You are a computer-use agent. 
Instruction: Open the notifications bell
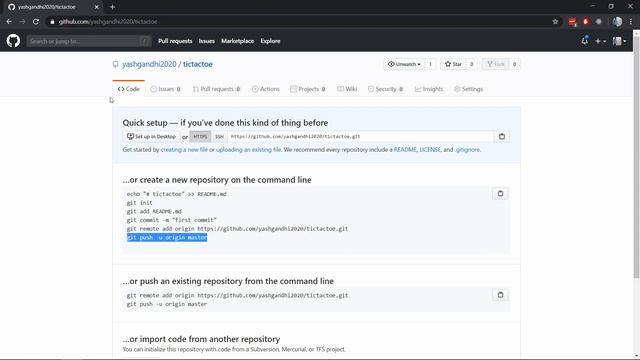(x=584, y=41)
